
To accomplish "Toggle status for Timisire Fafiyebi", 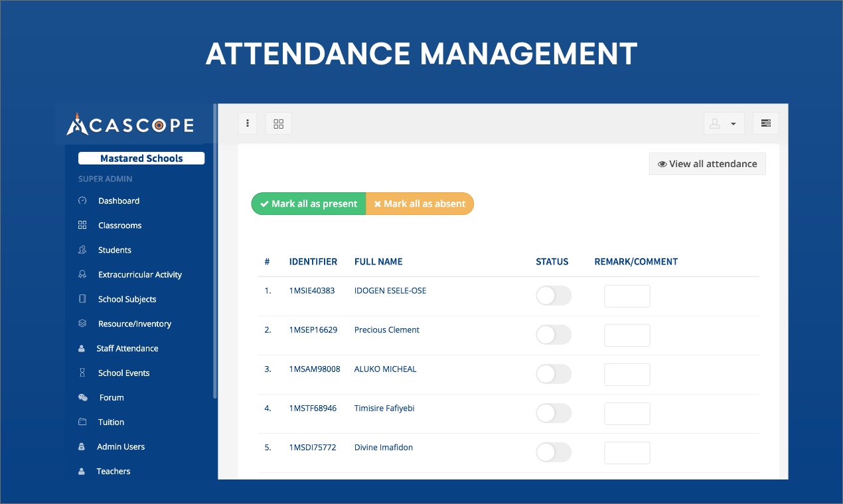I will pos(554,413).
